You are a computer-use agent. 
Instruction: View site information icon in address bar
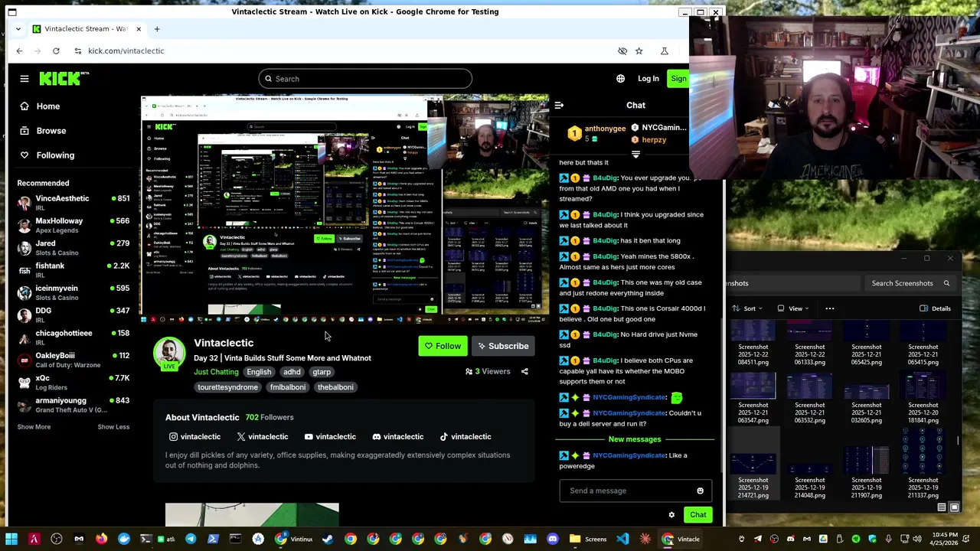(x=77, y=51)
